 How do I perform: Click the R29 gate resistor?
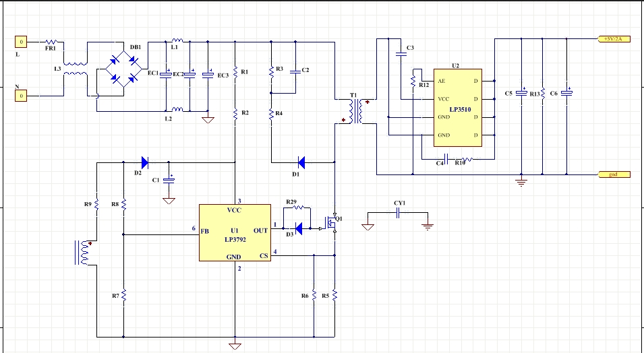pyautogui.click(x=299, y=208)
